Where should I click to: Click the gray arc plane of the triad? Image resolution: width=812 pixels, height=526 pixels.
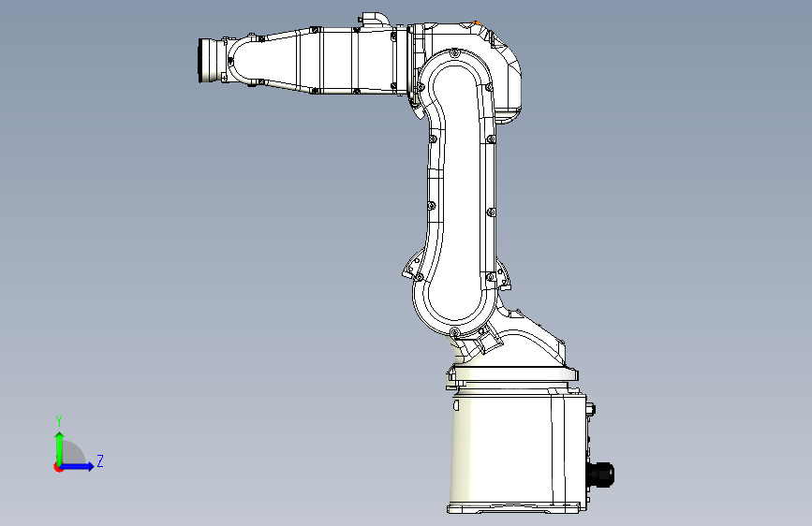[x=74, y=453]
